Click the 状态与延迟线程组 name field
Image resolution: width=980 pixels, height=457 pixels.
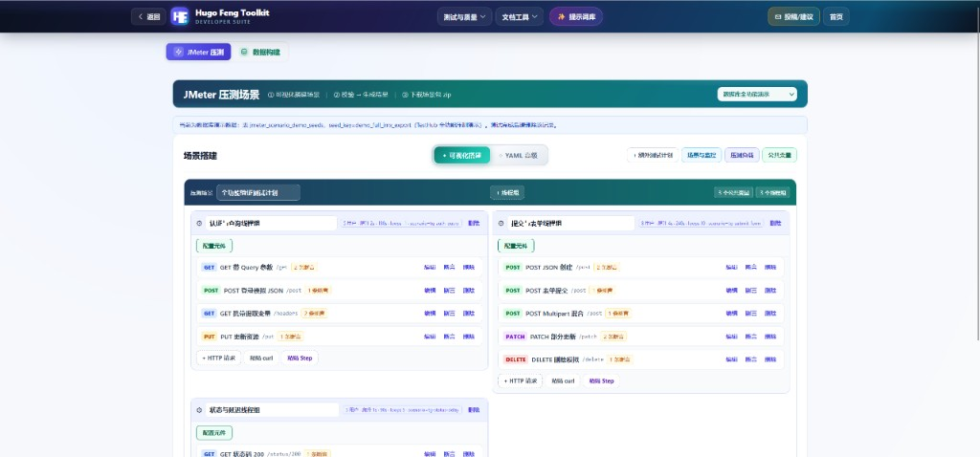272,410
